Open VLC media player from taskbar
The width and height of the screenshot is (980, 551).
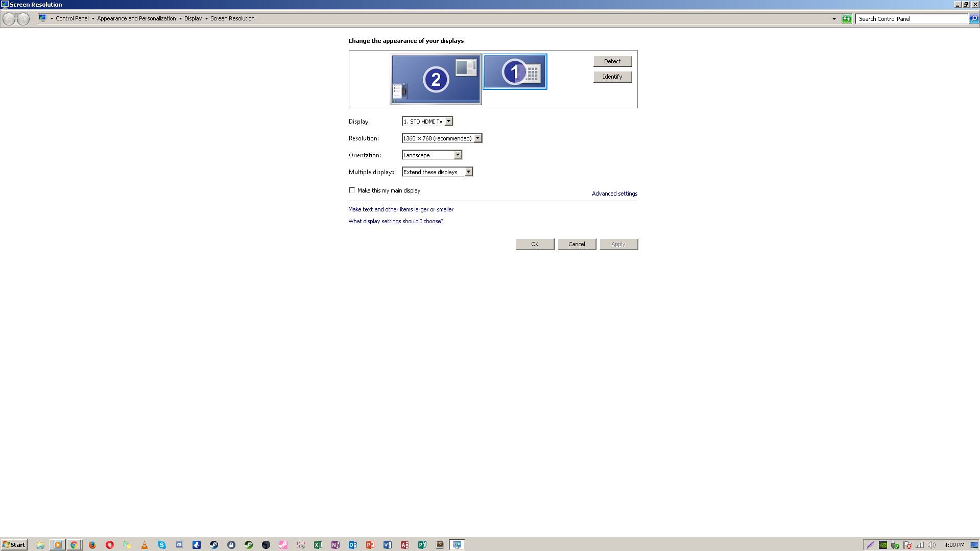[145, 545]
